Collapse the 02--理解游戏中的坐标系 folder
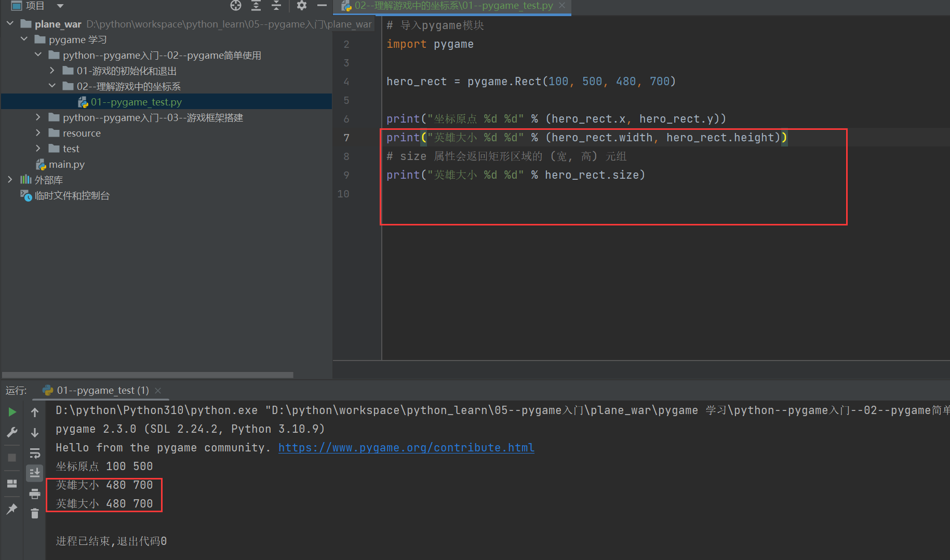Screen dimensions: 950x560 pos(52,86)
